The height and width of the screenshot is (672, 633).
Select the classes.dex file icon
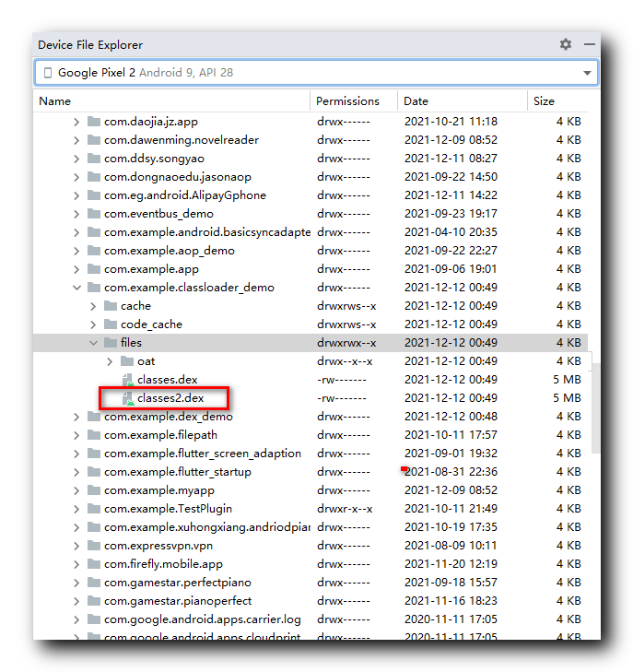(x=128, y=380)
